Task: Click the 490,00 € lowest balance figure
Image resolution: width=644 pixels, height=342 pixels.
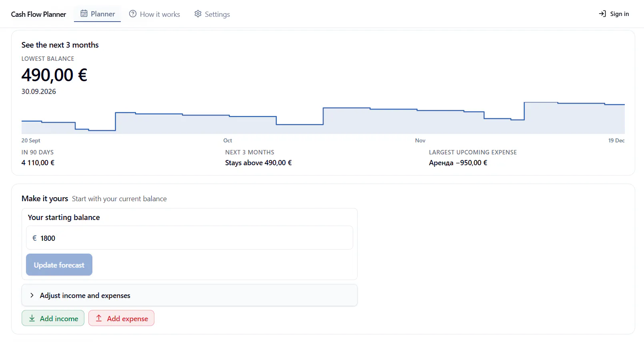Action: pyautogui.click(x=54, y=75)
